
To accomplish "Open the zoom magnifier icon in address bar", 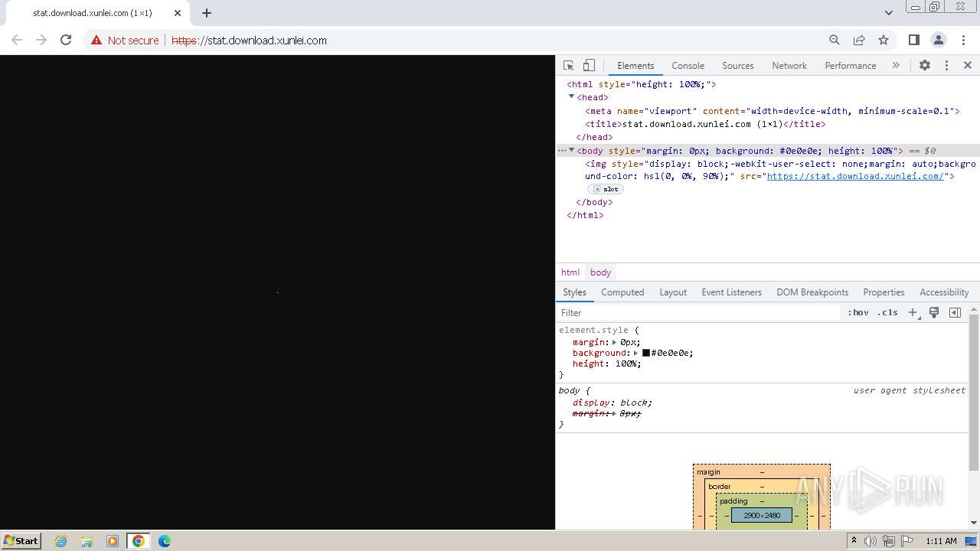I will point(835,41).
